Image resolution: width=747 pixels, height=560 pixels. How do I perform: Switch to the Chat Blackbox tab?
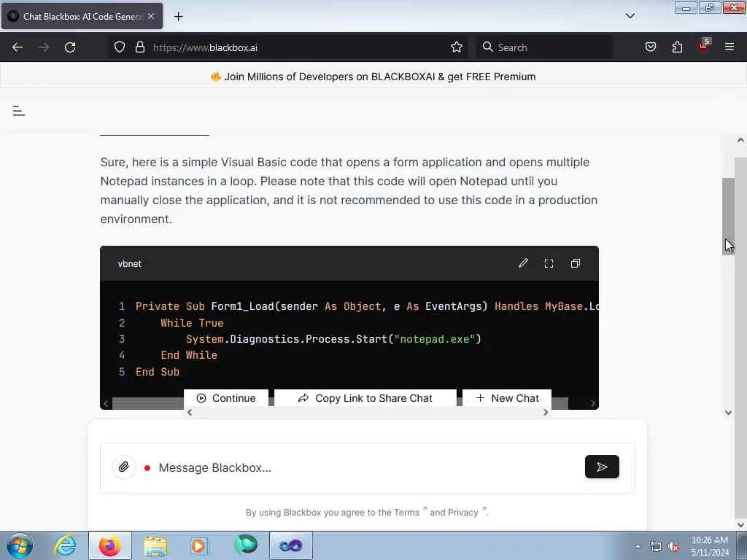[82, 16]
